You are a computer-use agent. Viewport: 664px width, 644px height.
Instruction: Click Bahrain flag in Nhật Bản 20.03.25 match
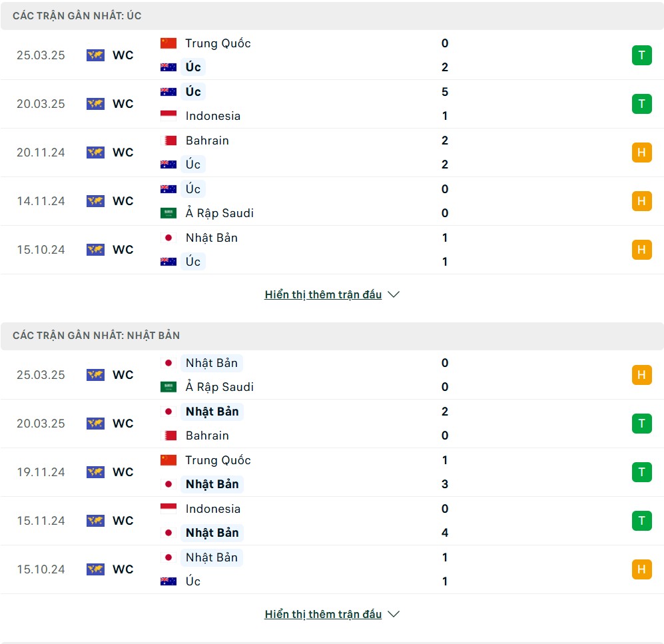[x=168, y=436]
